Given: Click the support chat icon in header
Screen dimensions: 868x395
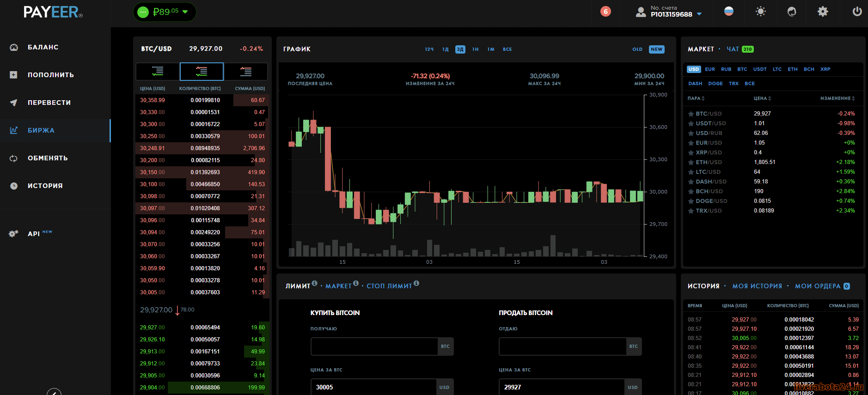Looking at the screenshot, I should [x=792, y=12].
